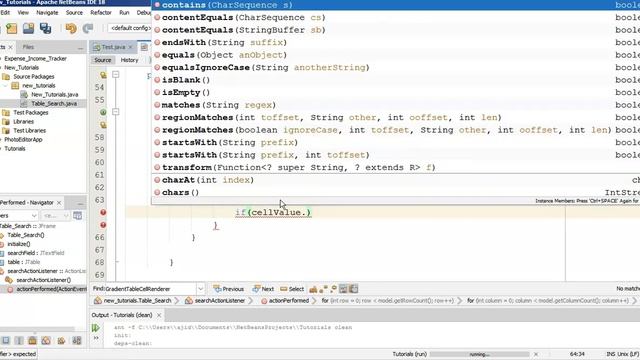This screenshot has height=360, width=640.
Task: Click Navigator icon right of filter dropdowns
Action: tap(77, 216)
